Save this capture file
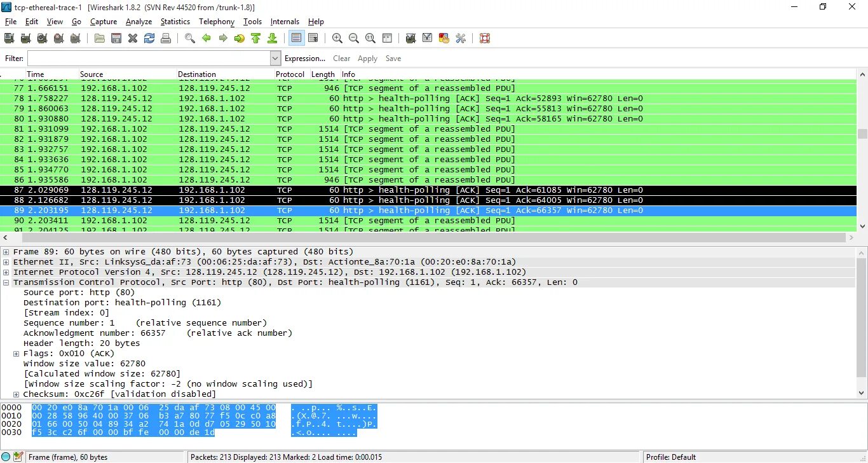868x463 pixels. coord(116,38)
